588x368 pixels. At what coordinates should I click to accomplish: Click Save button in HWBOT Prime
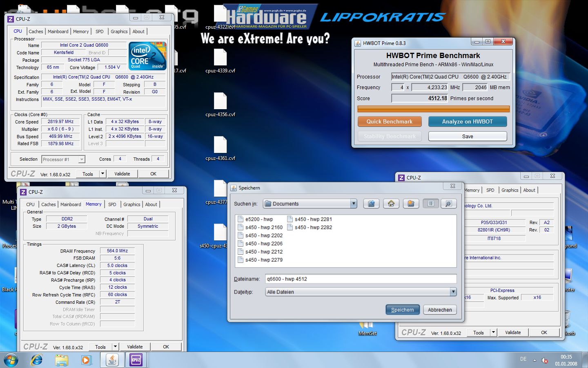(x=468, y=136)
